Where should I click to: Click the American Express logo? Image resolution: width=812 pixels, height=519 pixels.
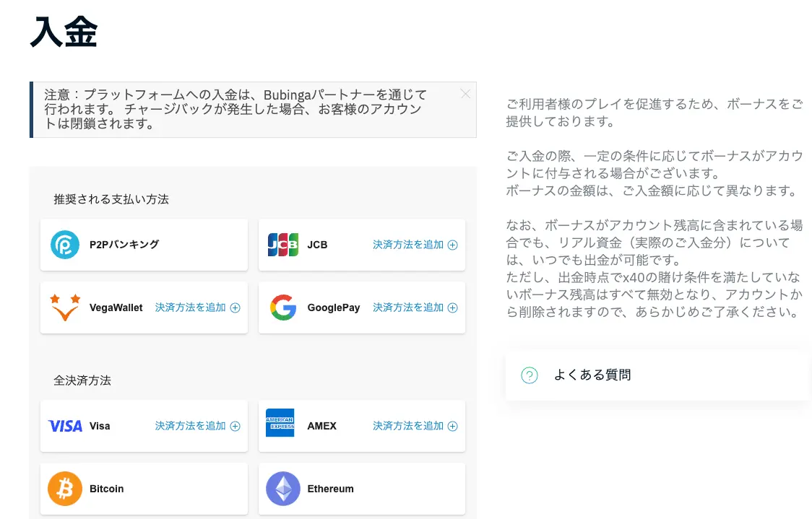coord(280,423)
